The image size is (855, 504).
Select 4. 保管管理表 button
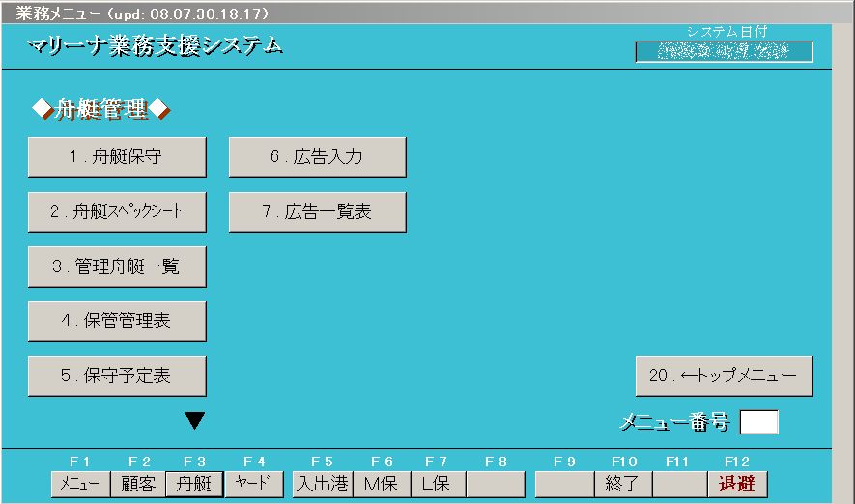(117, 322)
